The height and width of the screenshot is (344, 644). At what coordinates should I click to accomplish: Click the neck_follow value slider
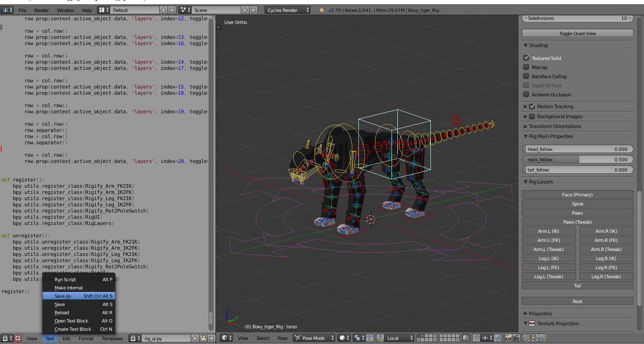click(x=577, y=159)
